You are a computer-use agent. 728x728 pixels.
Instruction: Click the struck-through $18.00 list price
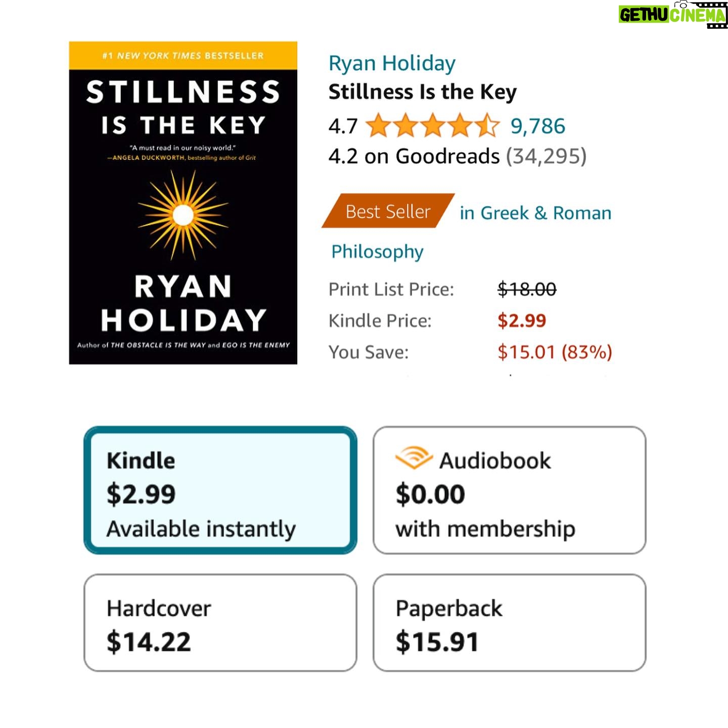tap(527, 289)
